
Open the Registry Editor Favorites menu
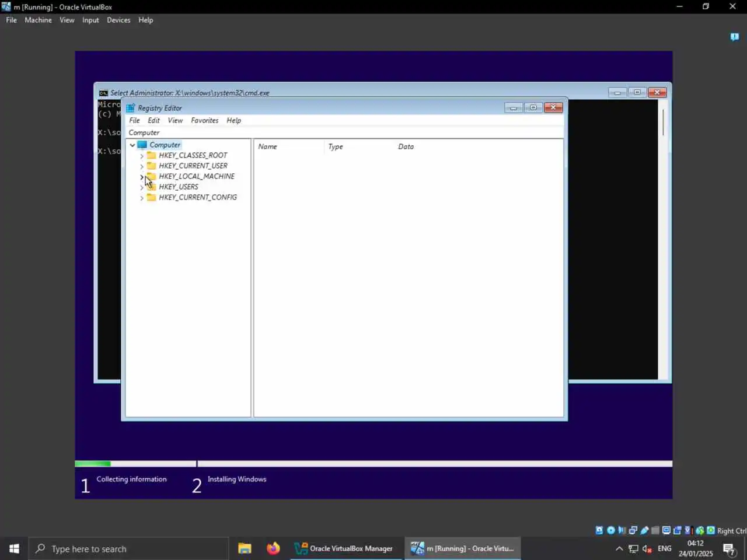tap(204, 120)
